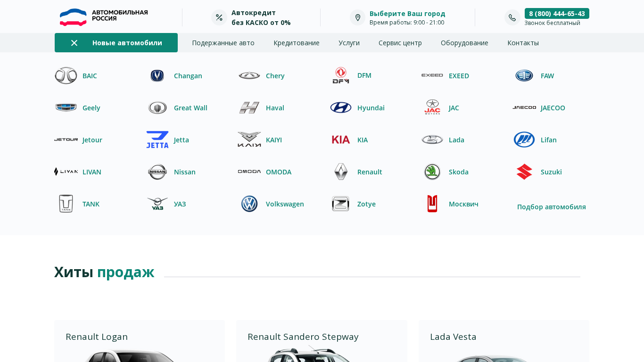This screenshot has width=644, height=362.
Task: Click the JAECOO brand logo icon
Action: (x=524, y=107)
